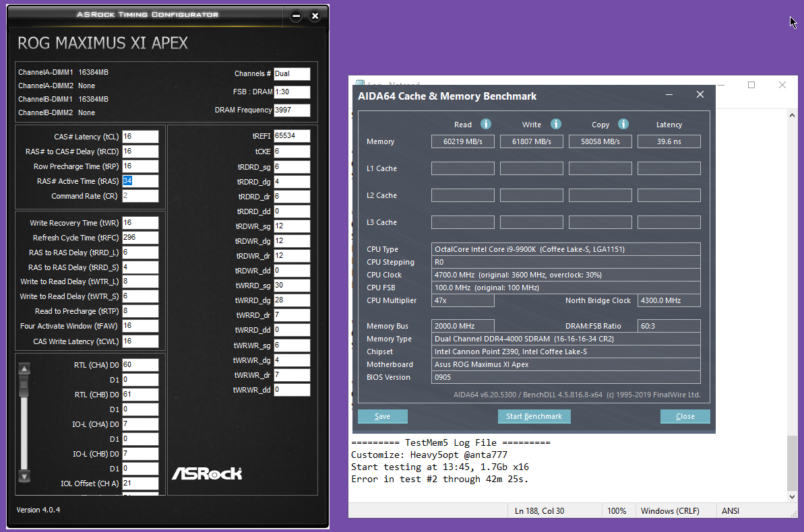This screenshot has width=804, height=532.
Task: Close the ASRock Timing Configurator window
Action: 315,16
